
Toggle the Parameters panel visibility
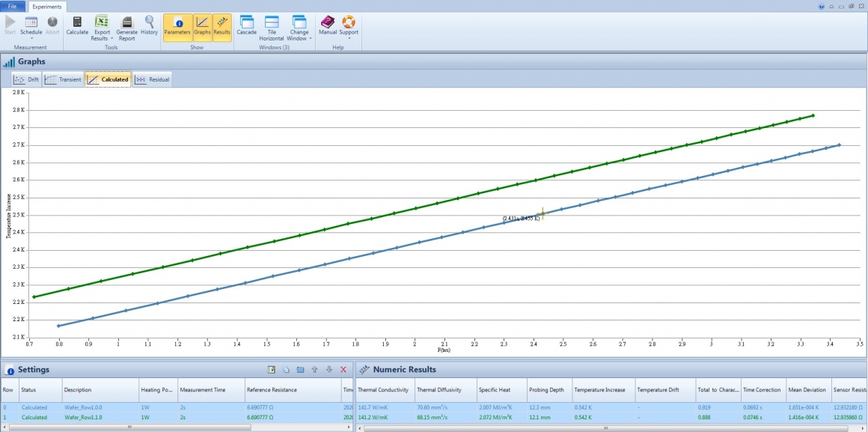click(x=177, y=26)
